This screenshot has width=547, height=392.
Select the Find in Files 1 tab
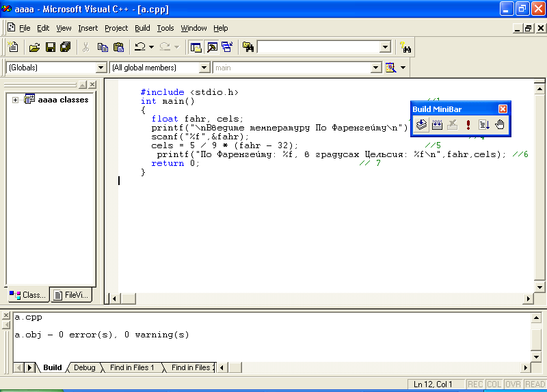coord(132,367)
